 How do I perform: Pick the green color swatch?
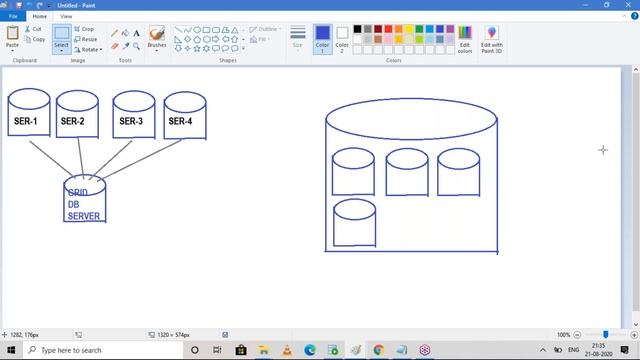[419, 29]
